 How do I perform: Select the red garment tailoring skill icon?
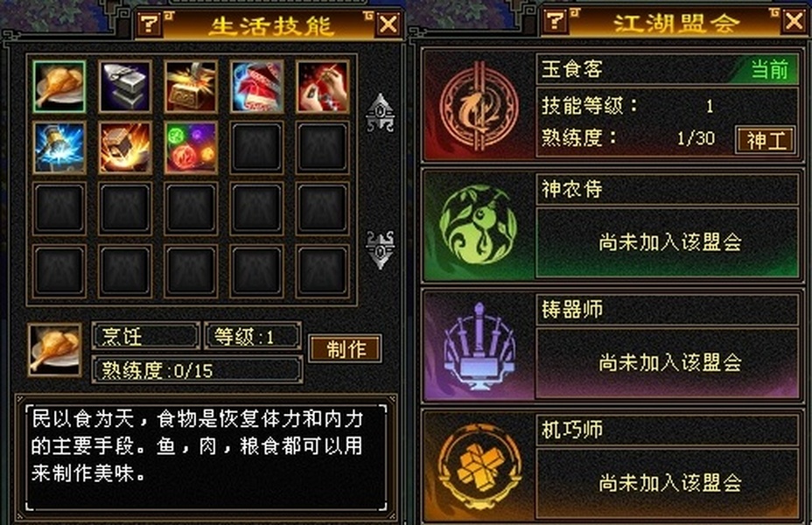point(257,87)
